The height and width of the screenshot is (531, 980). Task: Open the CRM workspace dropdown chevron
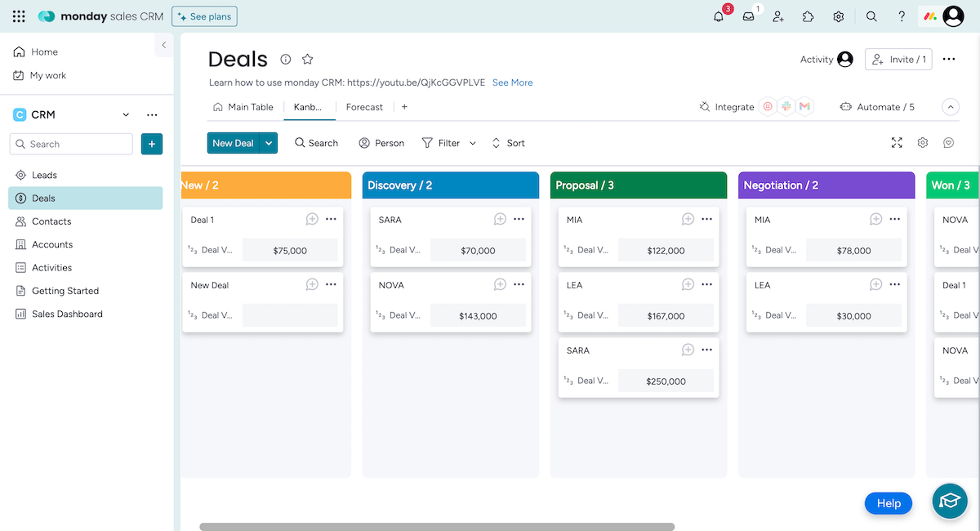(x=126, y=115)
